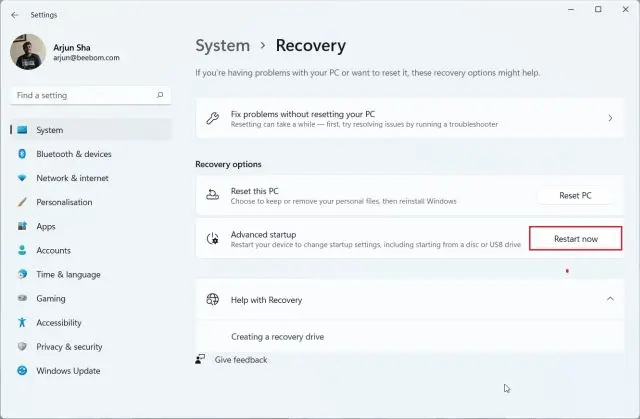Click the Recovery page title
The image size is (640, 419).
point(311,45)
